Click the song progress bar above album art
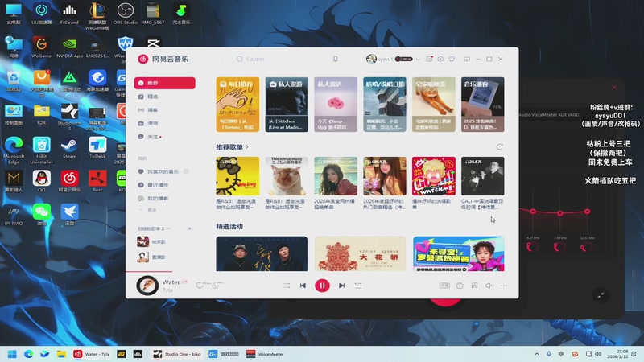This screenshot has width=644, height=362. point(322,272)
